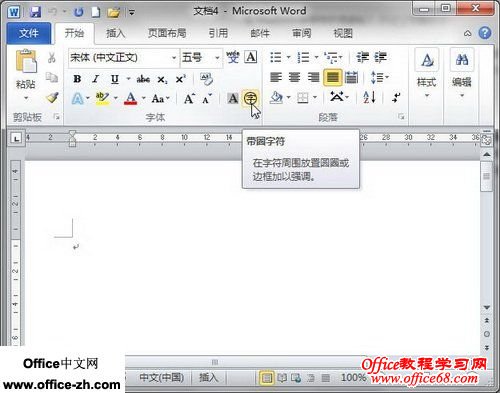Open the font name 宋体 dropdown

174,58
